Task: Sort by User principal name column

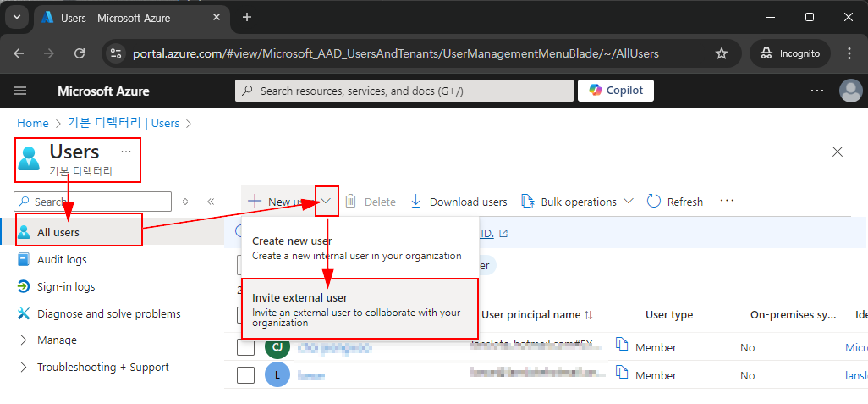Action: click(537, 315)
